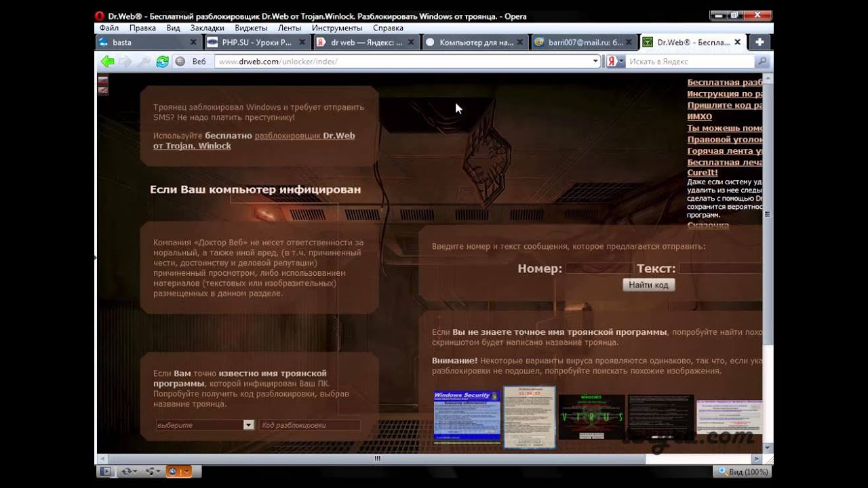Open the Справка menu

(x=388, y=28)
